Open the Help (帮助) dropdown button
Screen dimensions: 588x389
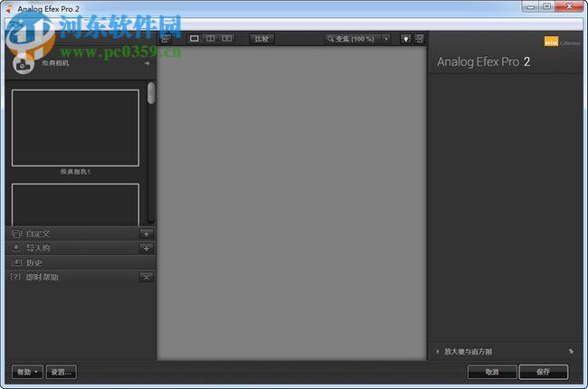27,372
